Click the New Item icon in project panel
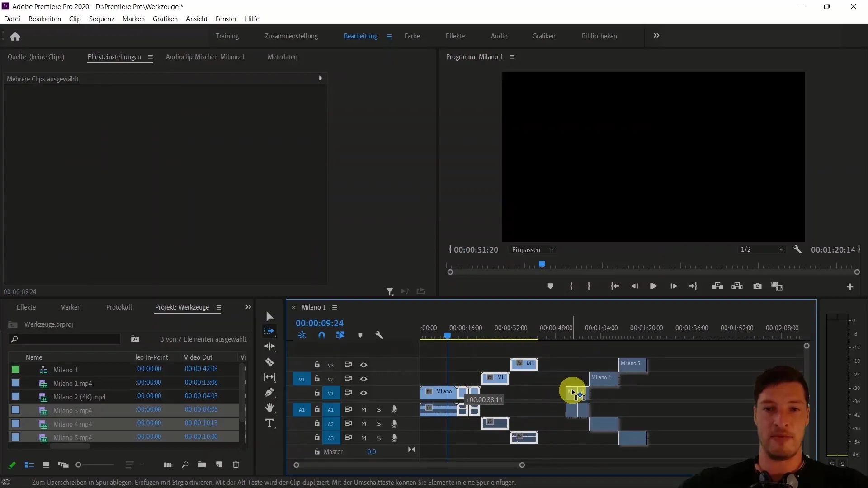The height and width of the screenshot is (488, 868). point(219,465)
